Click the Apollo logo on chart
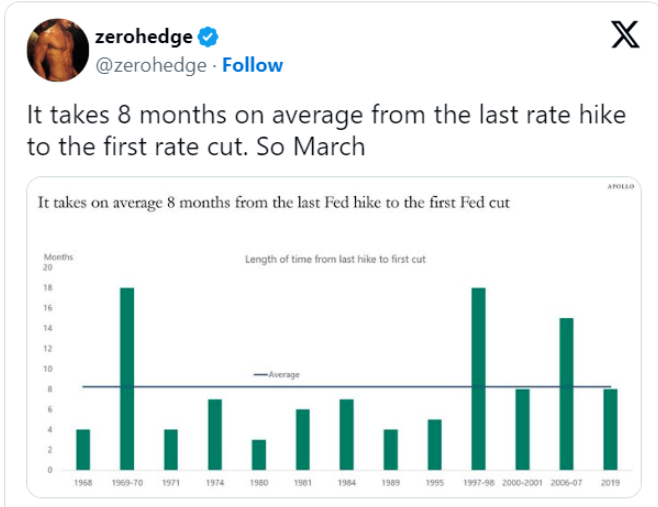The height and width of the screenshot is (507, 658). [x=620, y=187]
